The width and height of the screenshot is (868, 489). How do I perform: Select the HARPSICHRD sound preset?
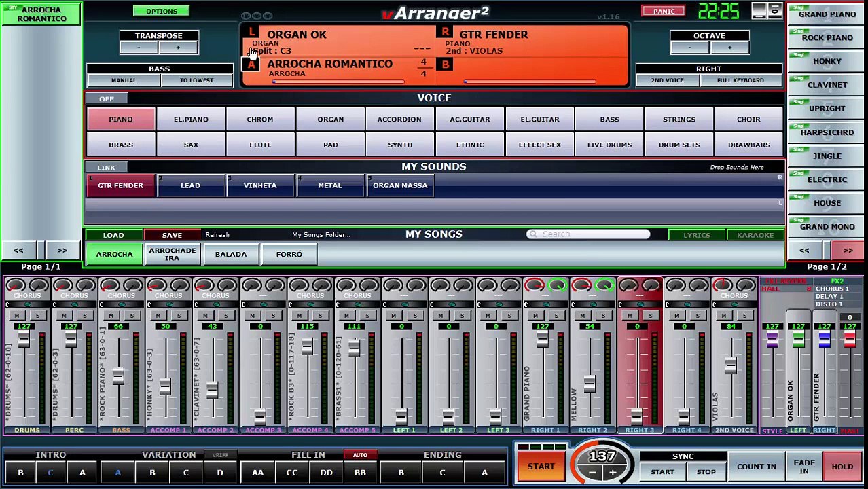tap(827, 132)
